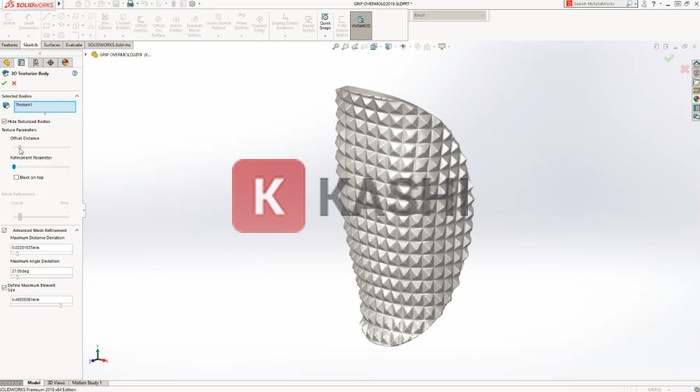Toggle Define Maximum Element Size checkbox

point(4,288)
